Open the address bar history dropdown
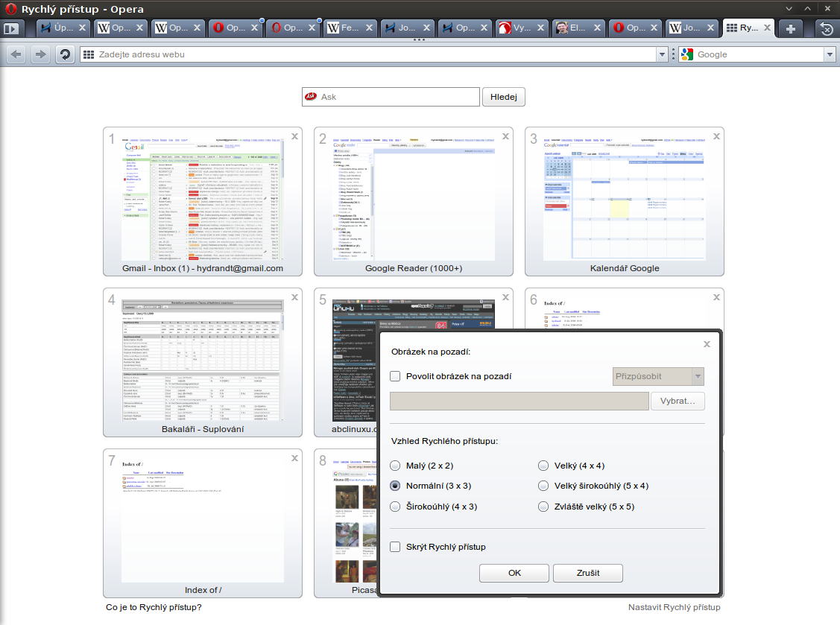This screenshot has width=840, height=625. click(x=662, y=54)
